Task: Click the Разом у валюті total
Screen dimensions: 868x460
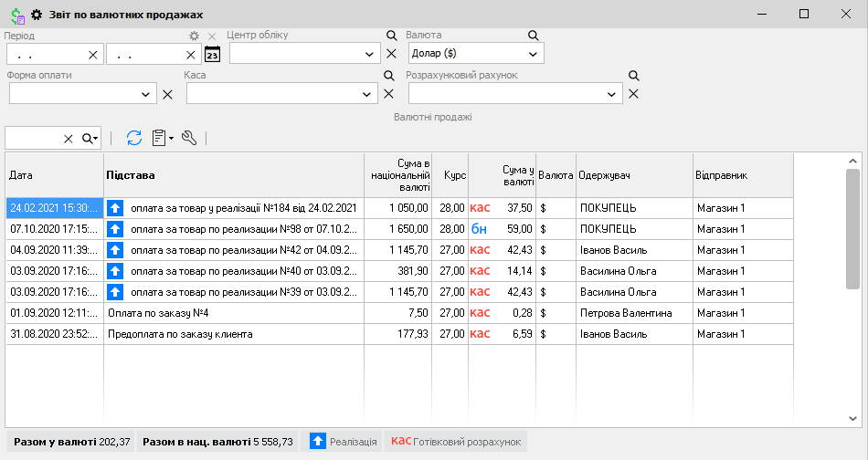Action: (x=70, y=442)
